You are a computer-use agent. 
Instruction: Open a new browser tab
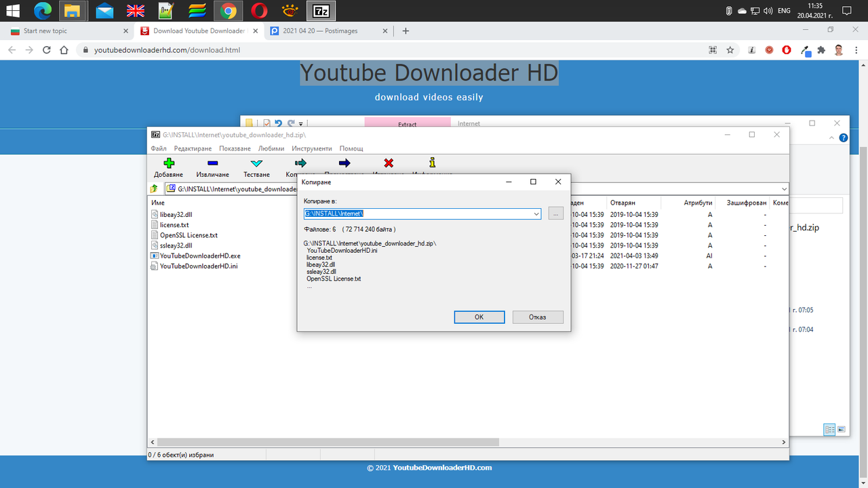point(406,30)
